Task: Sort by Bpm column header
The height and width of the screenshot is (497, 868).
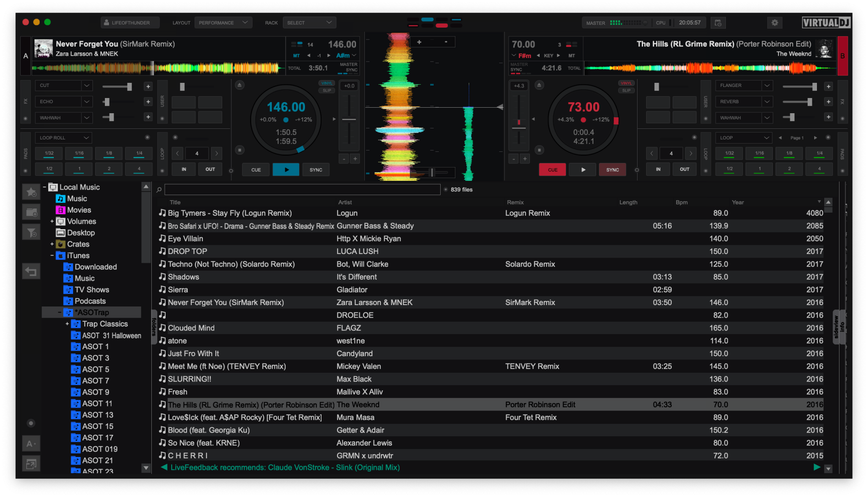Action: click(681, 202)
